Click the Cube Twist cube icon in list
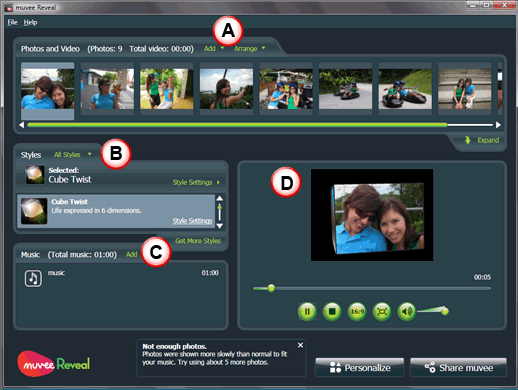This screenshot has height=390, width=518. (34, 211)
